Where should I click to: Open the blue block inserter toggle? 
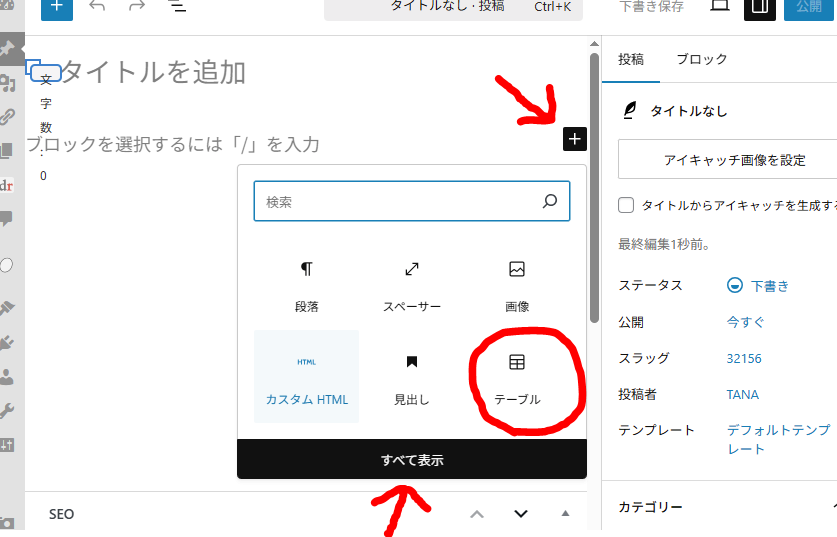point(56,7)
